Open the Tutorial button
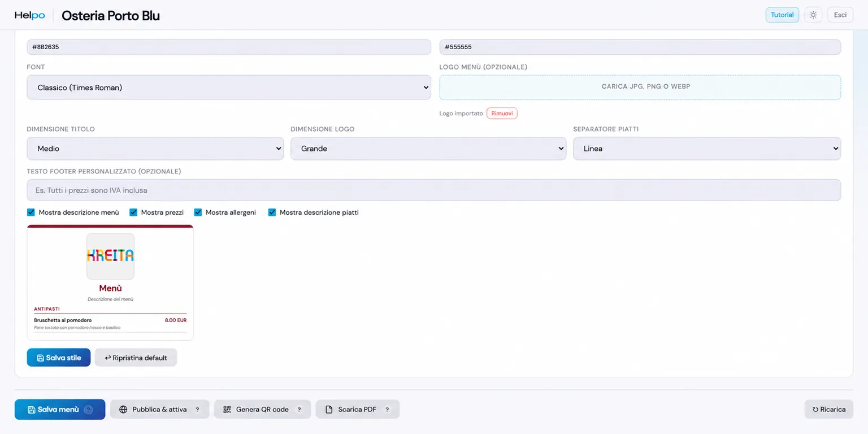 (x=782, y=15)
